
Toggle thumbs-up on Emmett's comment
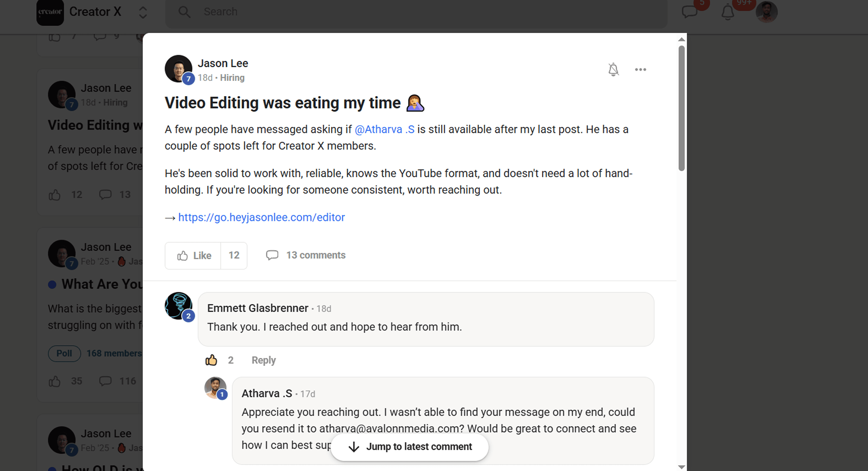[211, 360]
